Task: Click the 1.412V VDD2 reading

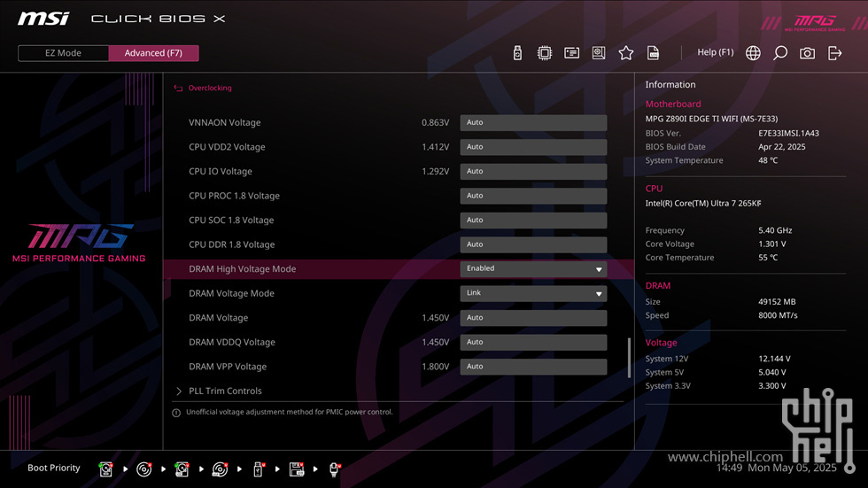Action: pos(435,147)
